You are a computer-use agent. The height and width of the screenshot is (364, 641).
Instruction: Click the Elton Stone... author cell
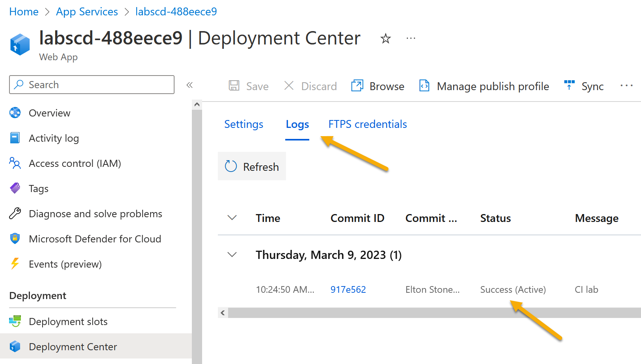coord(433,290)
